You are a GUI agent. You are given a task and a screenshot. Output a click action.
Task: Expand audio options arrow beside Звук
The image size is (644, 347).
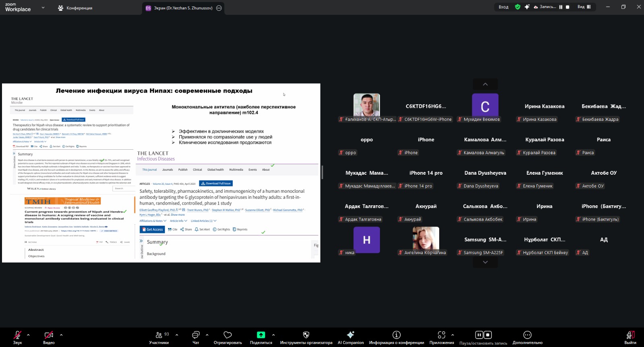(28, 335)
